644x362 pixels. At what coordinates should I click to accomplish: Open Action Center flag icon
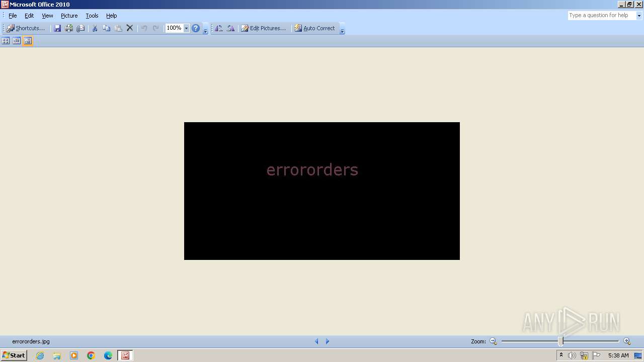596,355
